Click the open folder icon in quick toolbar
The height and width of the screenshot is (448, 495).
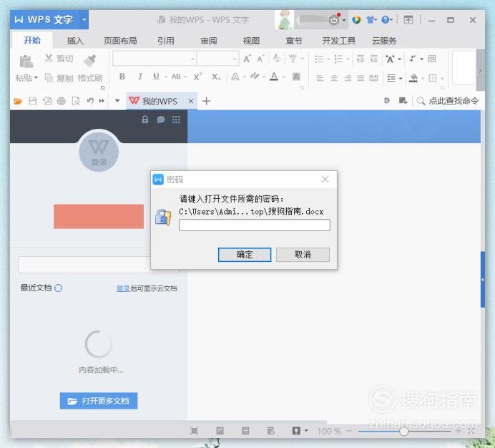[18, 101]
